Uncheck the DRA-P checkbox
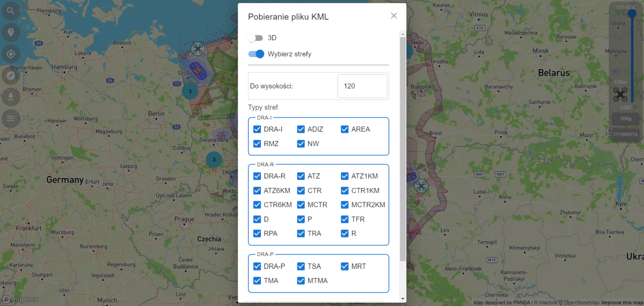Screen dimensions: 644x306 [257, 266]
